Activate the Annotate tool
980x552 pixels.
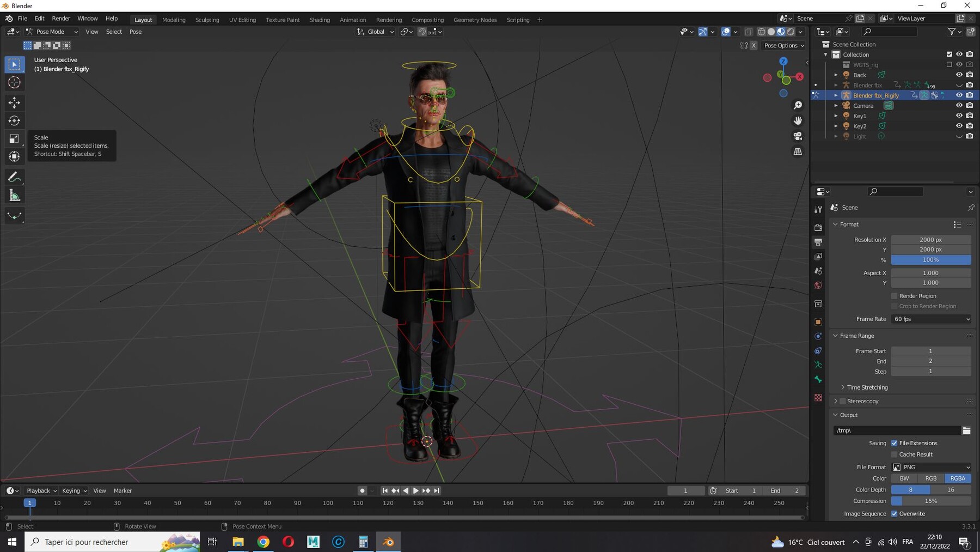click(x=15, y=177)
